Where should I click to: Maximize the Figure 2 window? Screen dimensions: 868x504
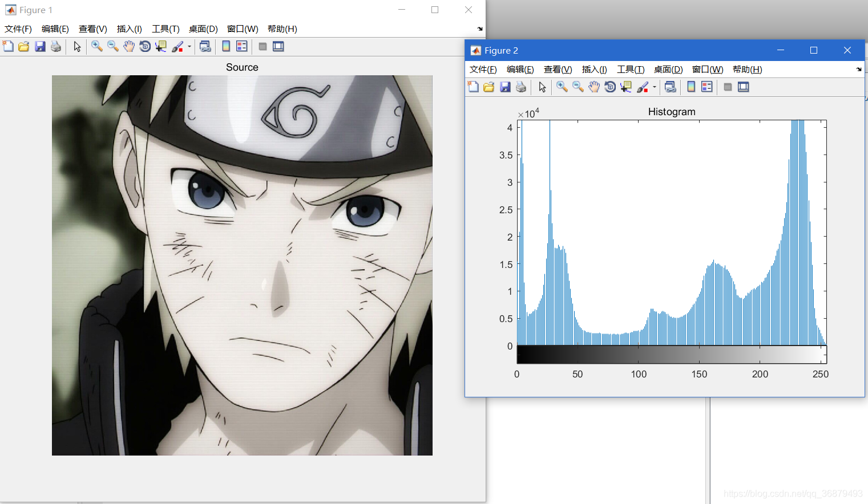click(814, 50)
